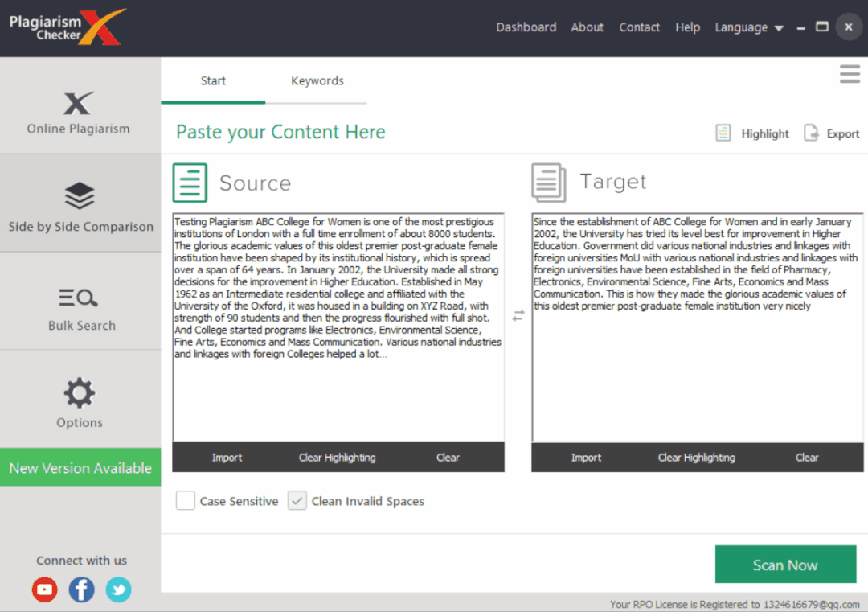Click inside the Target text area
Viewport: 868px width, 612px height.
click(x=698, y=327)
